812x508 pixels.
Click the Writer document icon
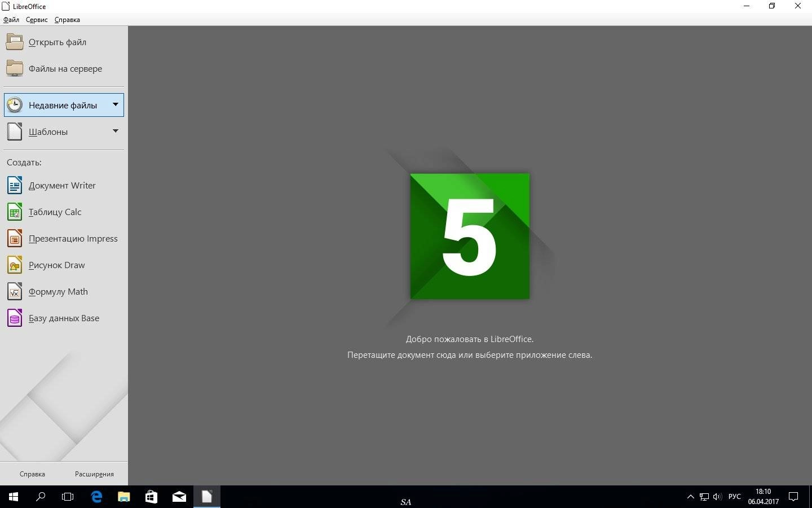click(x=15, y=185)
